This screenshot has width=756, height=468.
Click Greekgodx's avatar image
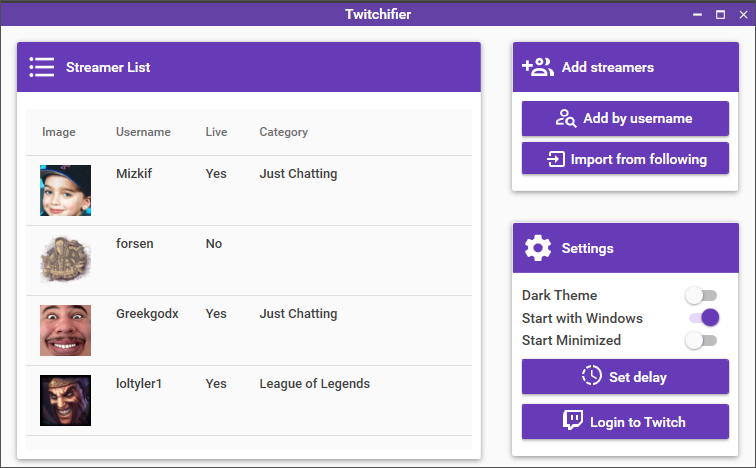pyautogui.click(x=66, y=331)
